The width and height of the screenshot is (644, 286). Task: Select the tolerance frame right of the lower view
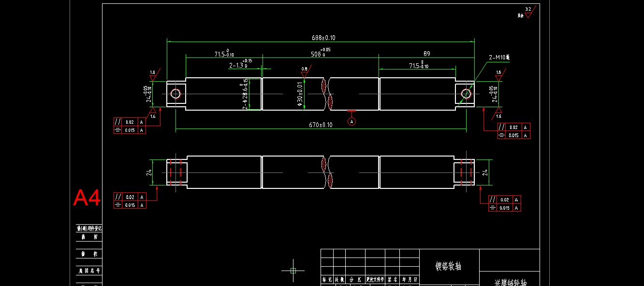pos(505,203)
